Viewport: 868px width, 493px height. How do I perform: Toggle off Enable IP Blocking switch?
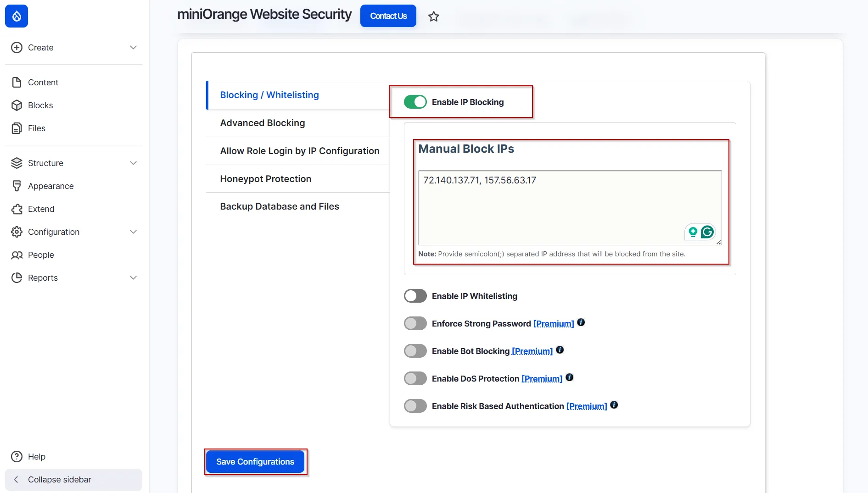pos(415,102)
